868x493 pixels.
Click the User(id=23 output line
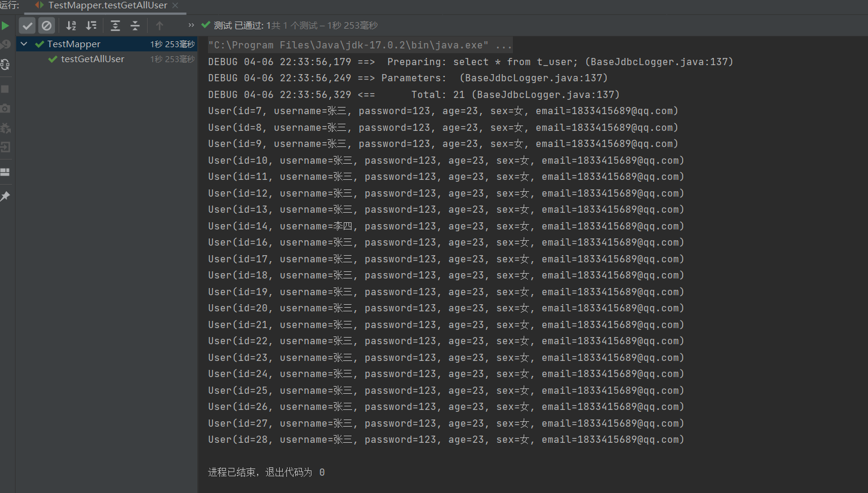(447, 358)
